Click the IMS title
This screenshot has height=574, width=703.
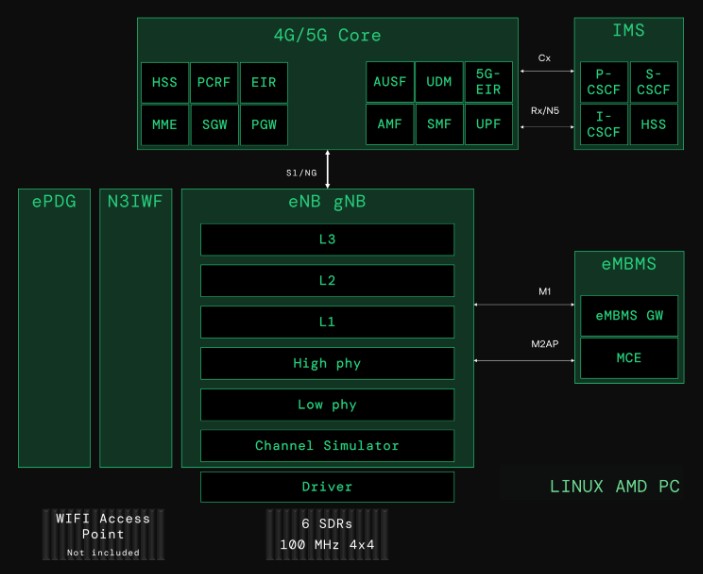(629, 30)
